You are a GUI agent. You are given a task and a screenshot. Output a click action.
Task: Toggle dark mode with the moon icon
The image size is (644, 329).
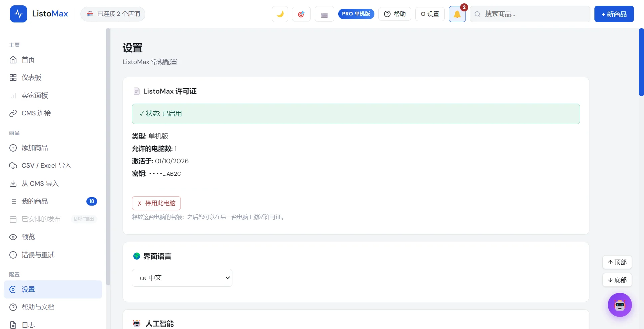tap(280, 14)
